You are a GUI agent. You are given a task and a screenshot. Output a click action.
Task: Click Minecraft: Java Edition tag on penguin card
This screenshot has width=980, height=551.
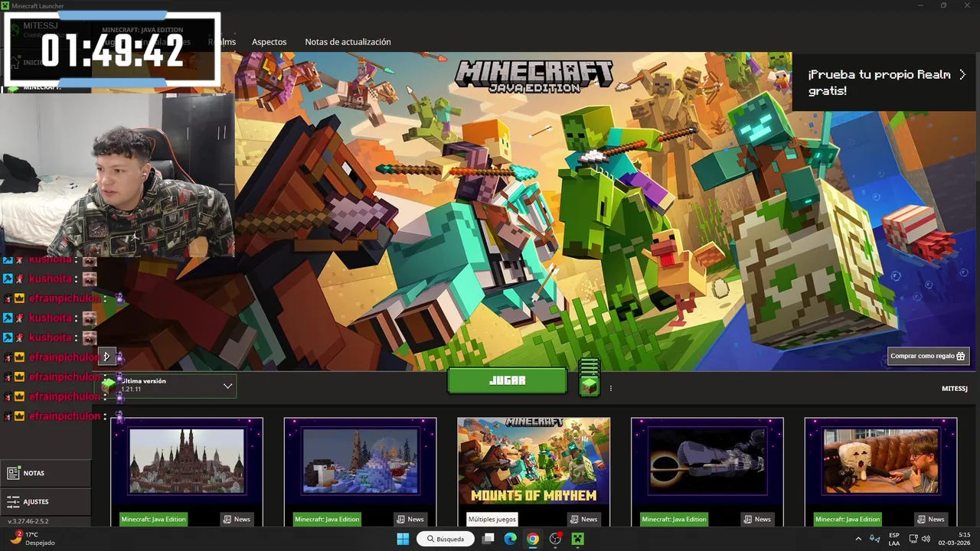pos(327,519)
